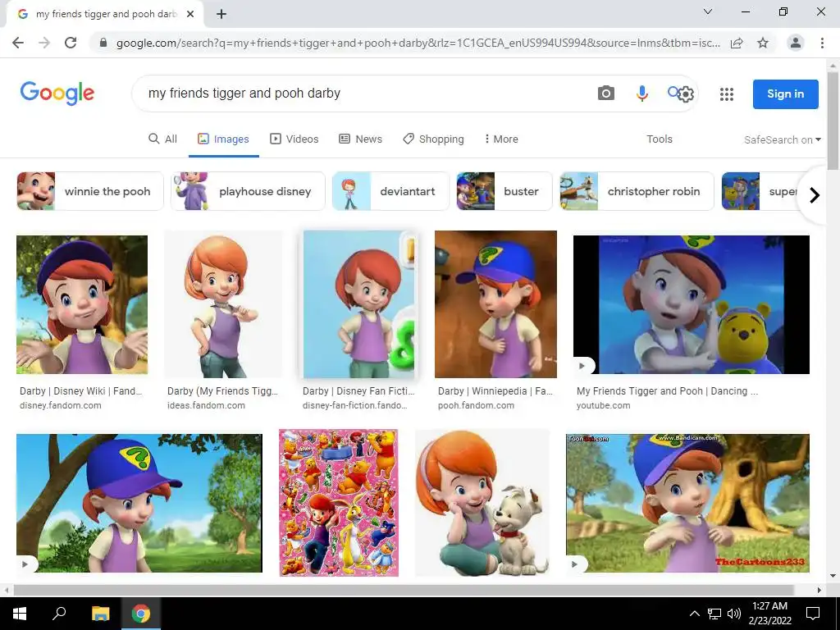Open the Chrome profile avatar
840x630 pixels.
tap(796, 43)
